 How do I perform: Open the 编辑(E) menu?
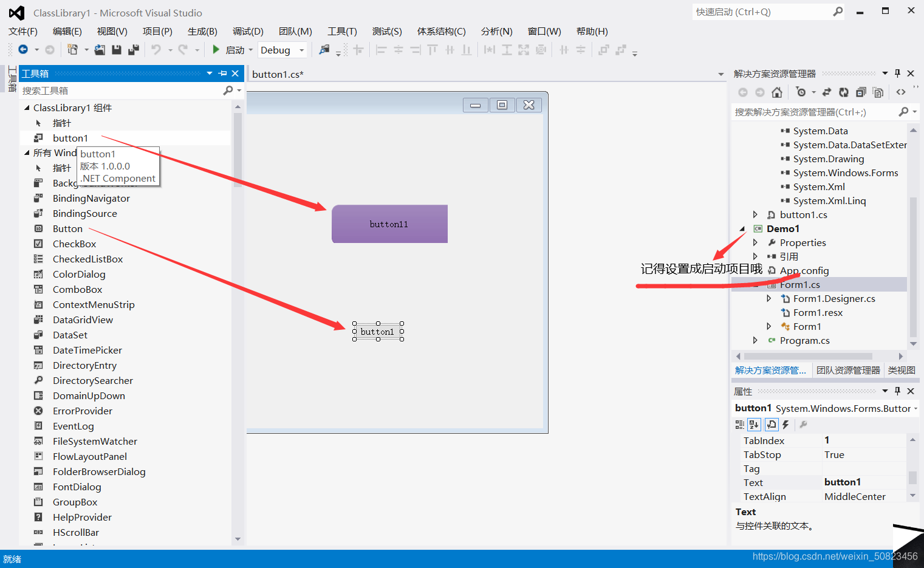coord(67,31)
